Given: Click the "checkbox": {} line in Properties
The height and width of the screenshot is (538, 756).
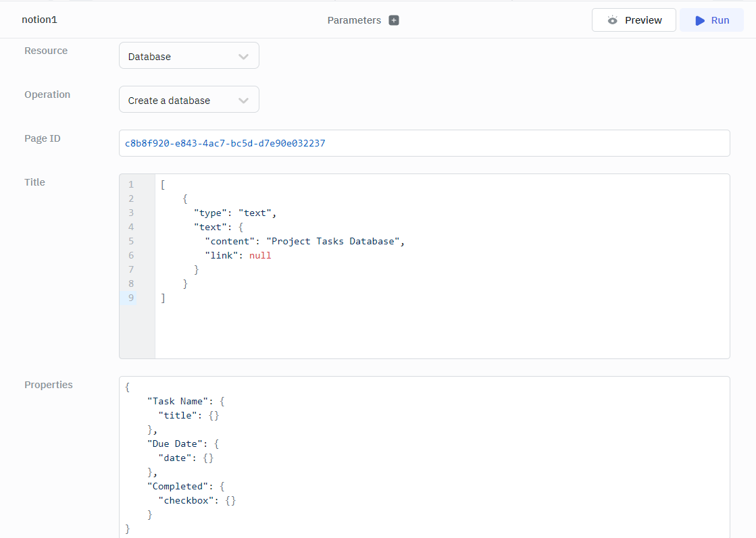Looking at the screenshot, I should pos(197,500).
